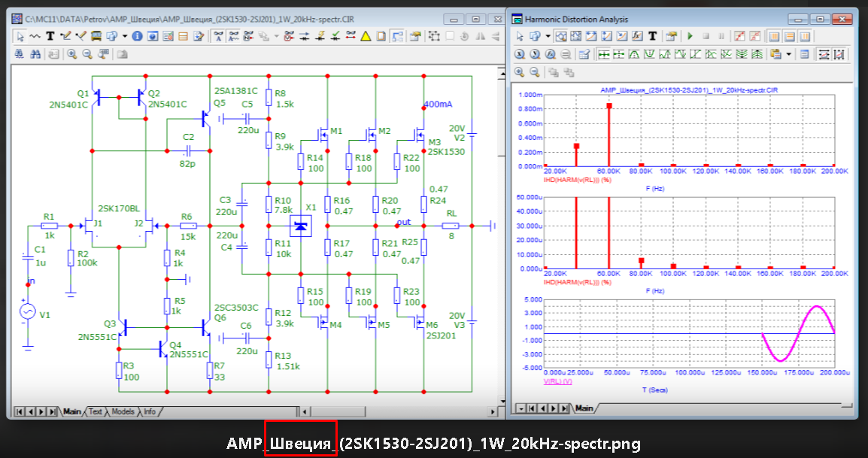Zoom out in the Harmonic Distortion window

pos(534,72)
